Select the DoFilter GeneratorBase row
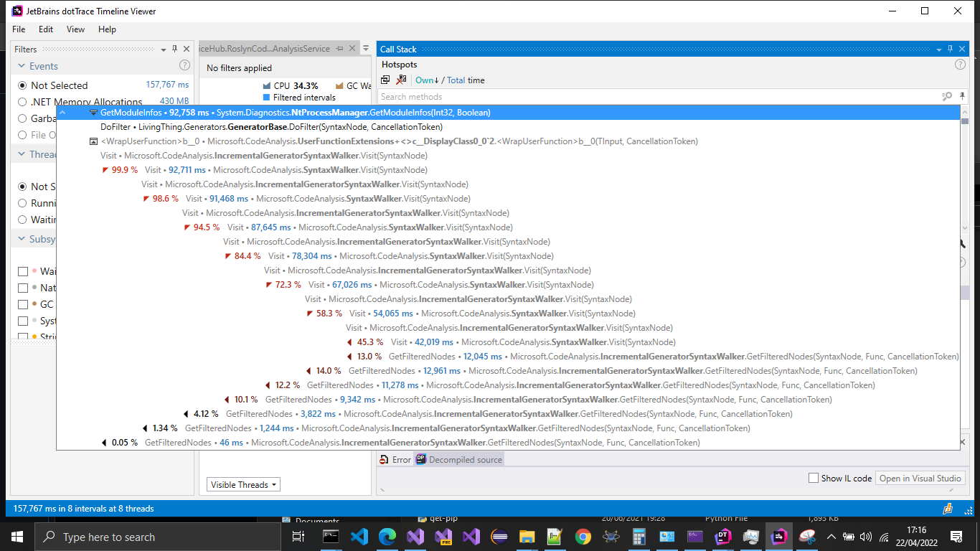Viewport: 980px width, 551px height. [508, 127]
